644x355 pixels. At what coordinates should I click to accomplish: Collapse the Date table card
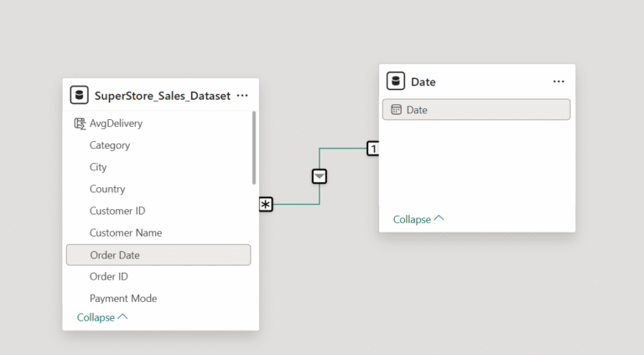click(418, 219)
